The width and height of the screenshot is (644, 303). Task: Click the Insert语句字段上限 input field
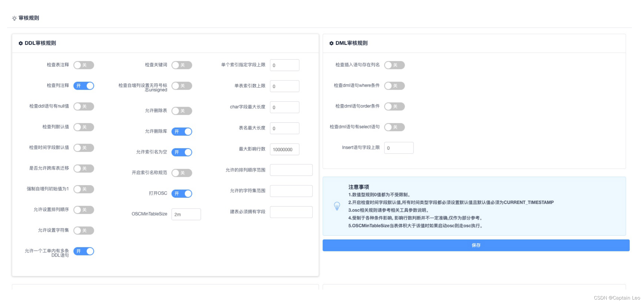[399, 148]
